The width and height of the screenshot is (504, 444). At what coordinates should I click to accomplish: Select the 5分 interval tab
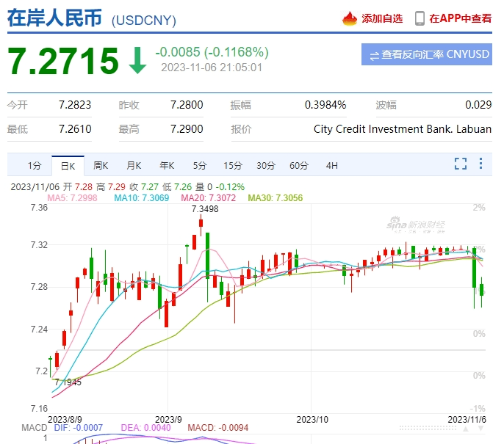[x=200, y=165]
